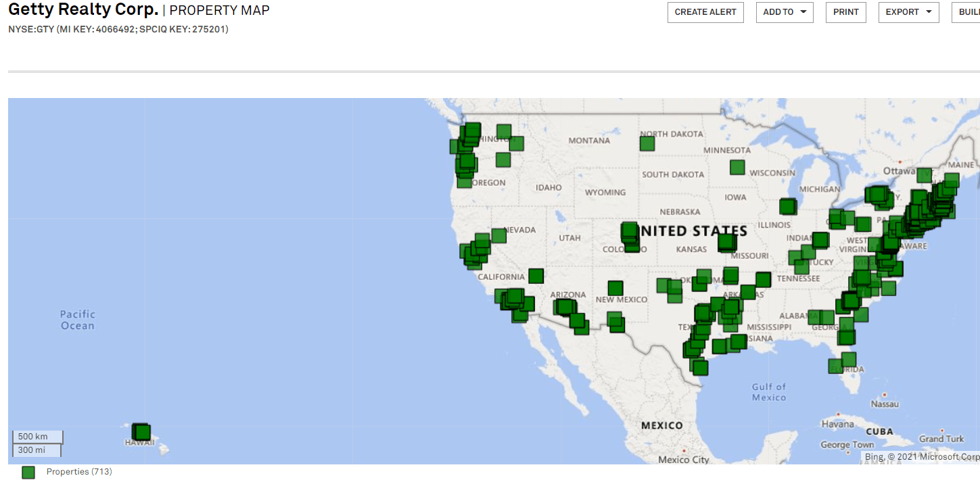
Task: Click the CREATE ALERT button
Action: [x=705, y=12]
